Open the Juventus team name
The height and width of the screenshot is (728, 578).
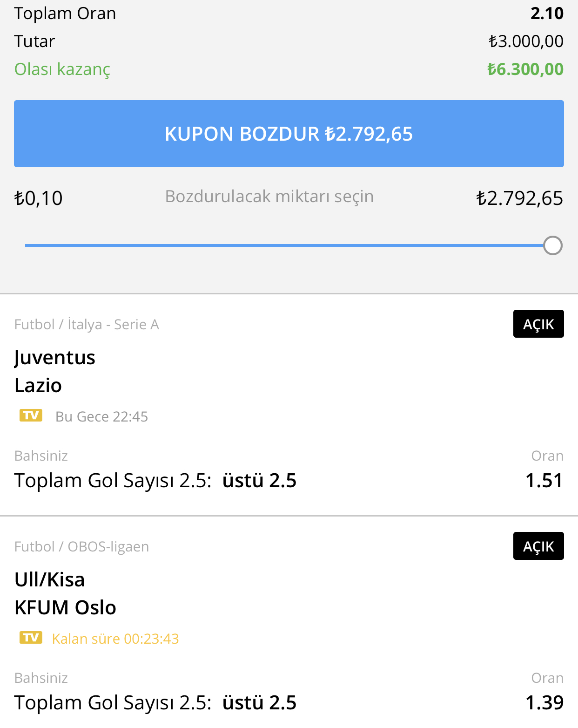tap(55, 358)
